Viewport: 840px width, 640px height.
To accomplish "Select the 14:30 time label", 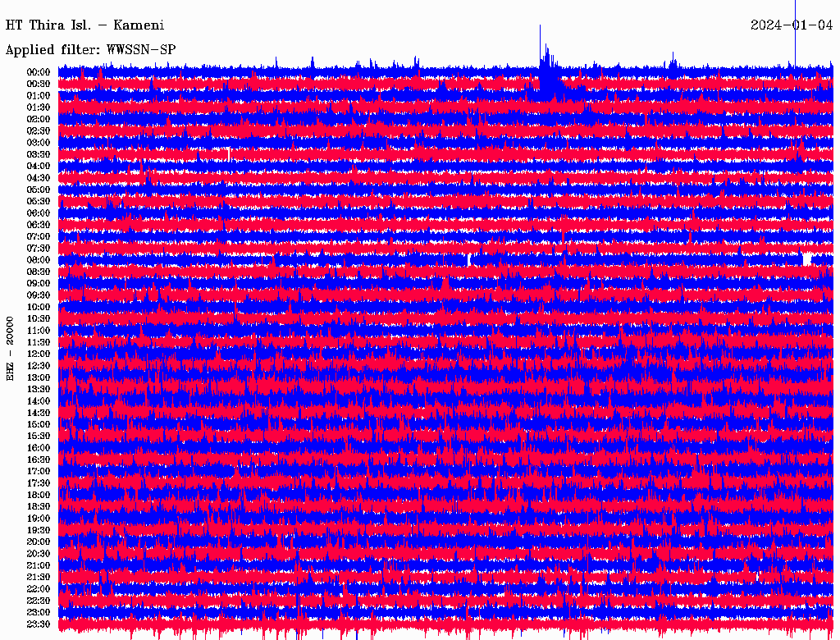I will coord(39,414).
